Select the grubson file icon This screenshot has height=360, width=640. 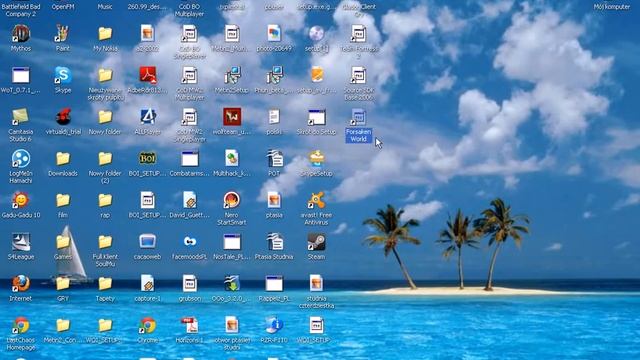click(x=189, y=284)
